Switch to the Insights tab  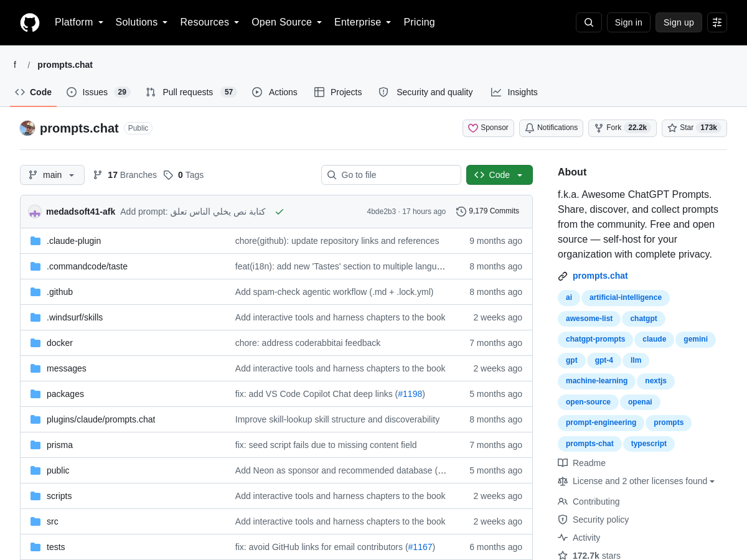click(x=514, y=92)
